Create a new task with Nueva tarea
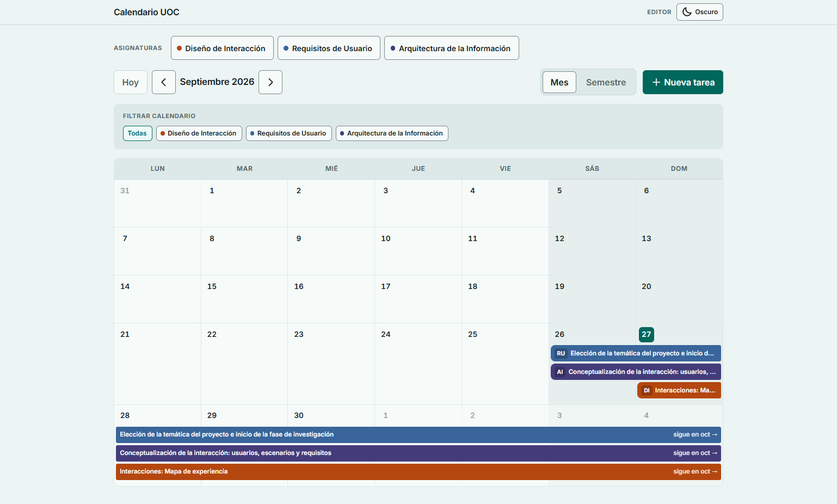The height and width of the screenshot is (504, 837). tap(682, 82)
